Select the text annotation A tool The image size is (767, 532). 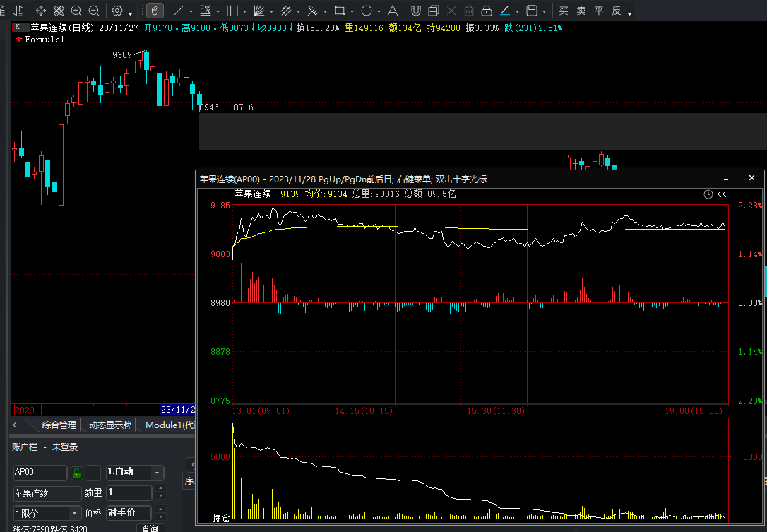392,11
